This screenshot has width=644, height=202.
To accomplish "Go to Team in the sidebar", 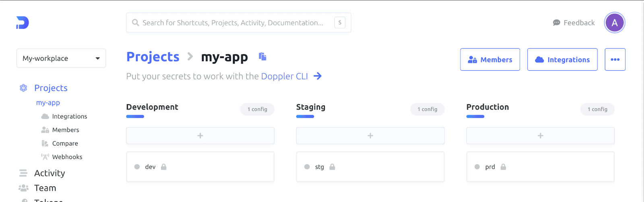I will [x=45, y=188].
